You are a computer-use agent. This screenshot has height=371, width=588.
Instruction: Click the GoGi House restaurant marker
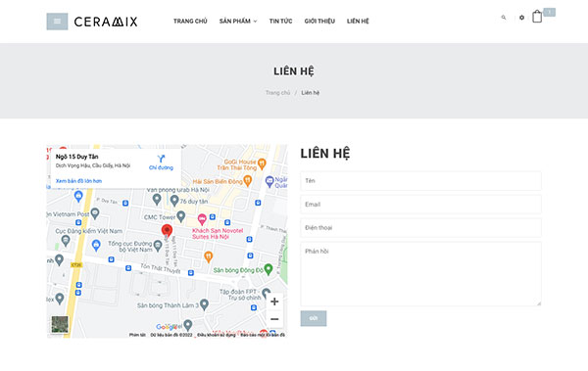[262, 163]
